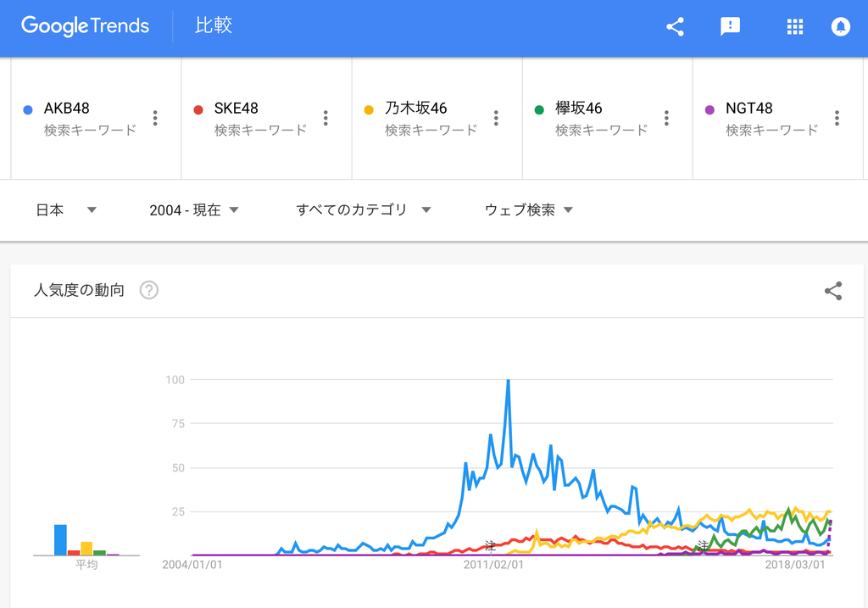Click the yellow 乃木坂46 average bar
868x608 pixels.
pos(86,548)
